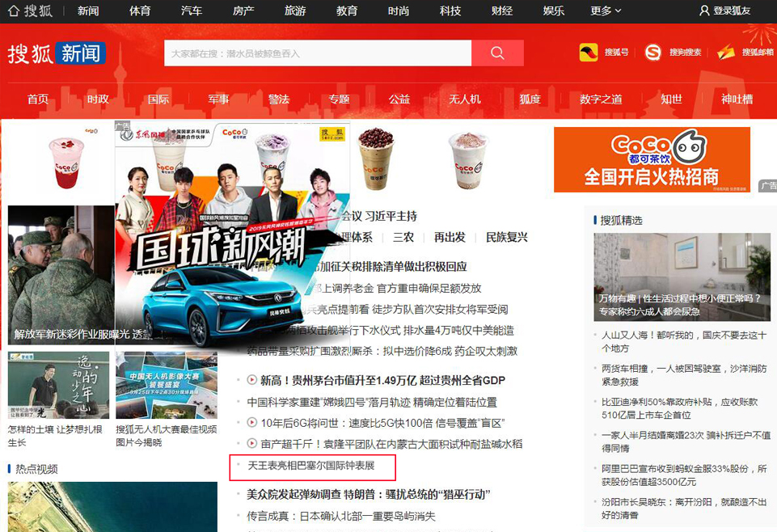Click the user icon beside 登录狐友
Screen dimensions: 777x532
click(704, 11)
